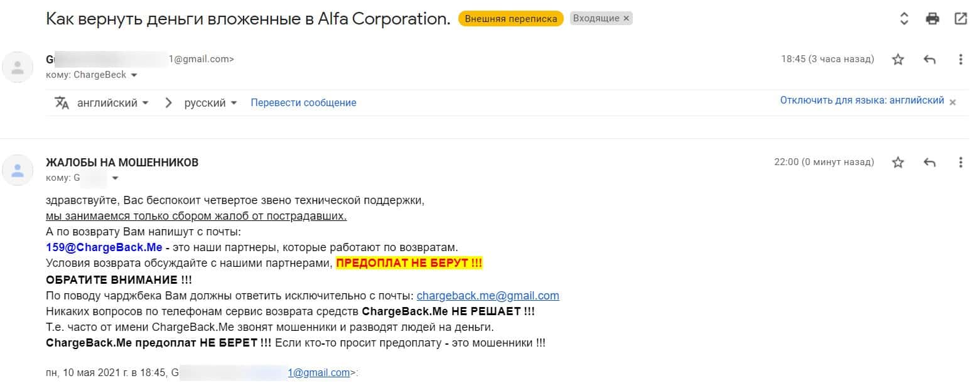The width and height of the screenshot is (980, 388).
Task: Open more options for the 18:45 message
Action: tap(961, 60)
